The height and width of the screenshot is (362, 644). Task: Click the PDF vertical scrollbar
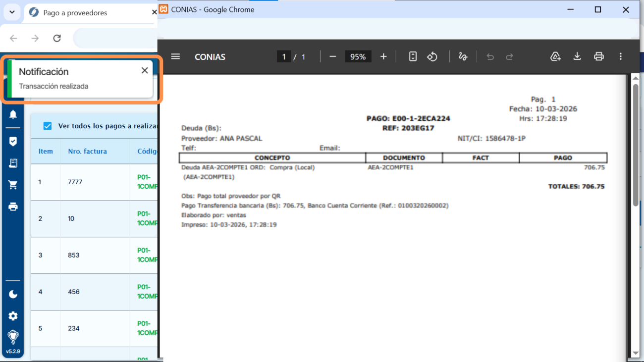tap(636, 144)
